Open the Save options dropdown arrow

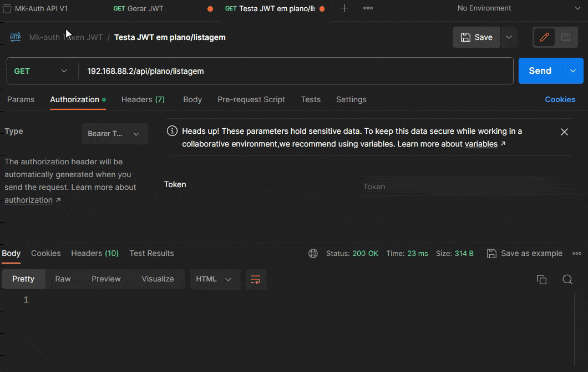pos(509,37)
